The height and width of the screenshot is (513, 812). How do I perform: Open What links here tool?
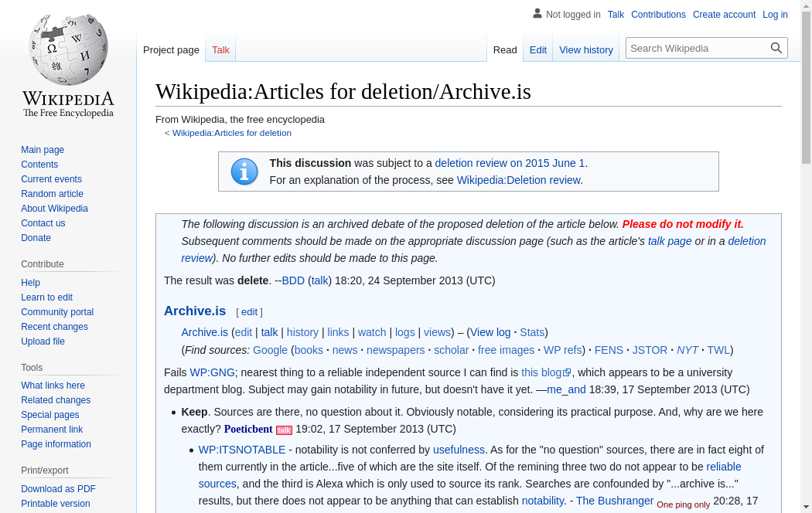click(x=53, y=386)
